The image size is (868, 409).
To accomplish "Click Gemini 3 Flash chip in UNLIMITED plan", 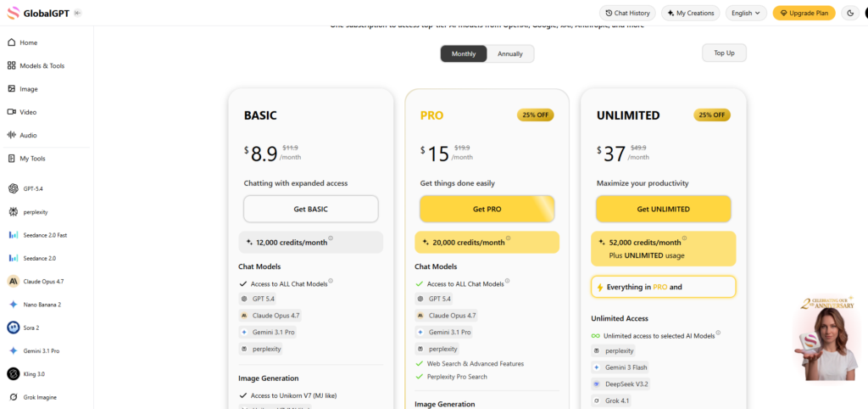I will pos(620,367).
